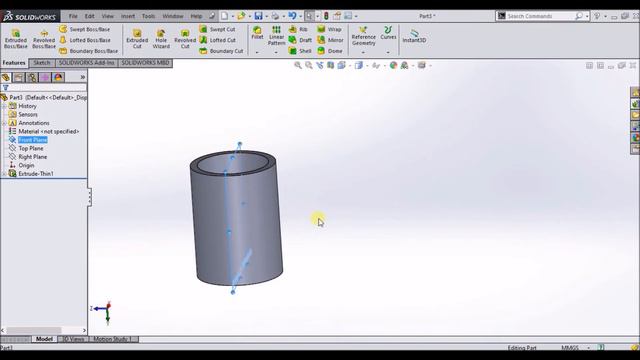Image resolution: width=640 pixels, height=360 pixels.
Task: Activate the Extruded Cut tool
Action: click(137, 39)
